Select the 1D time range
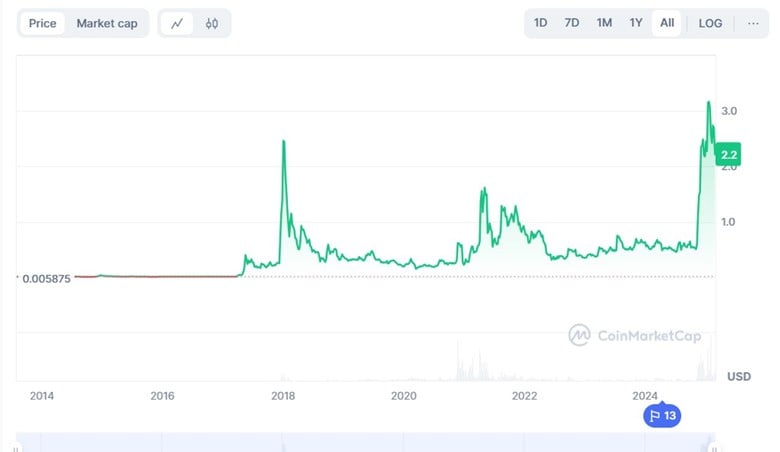 [x=540, y=23]
